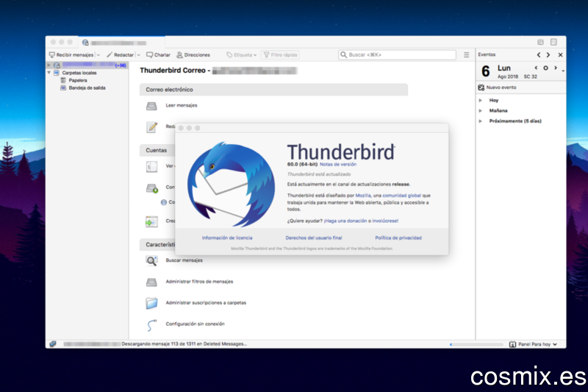Screen dimensions: 588x392
Task: Open Administrar filtros de mensajes
Action: [x=199, y=282]
